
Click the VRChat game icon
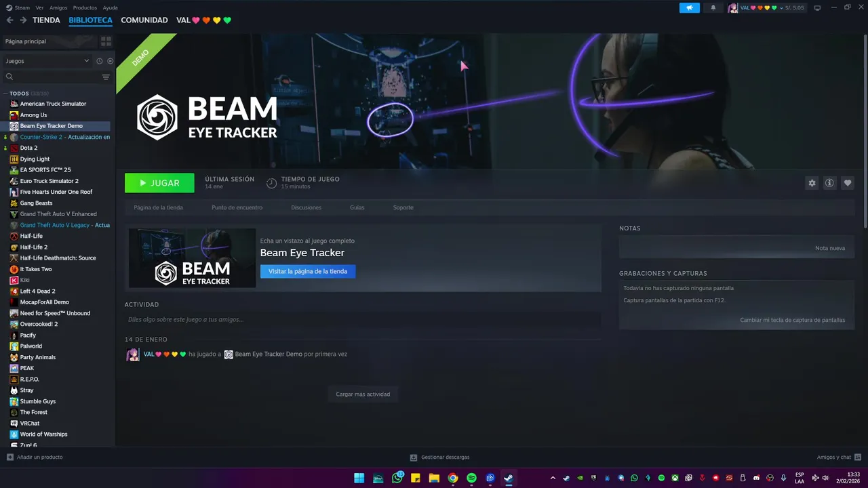(x=14, y=424)
